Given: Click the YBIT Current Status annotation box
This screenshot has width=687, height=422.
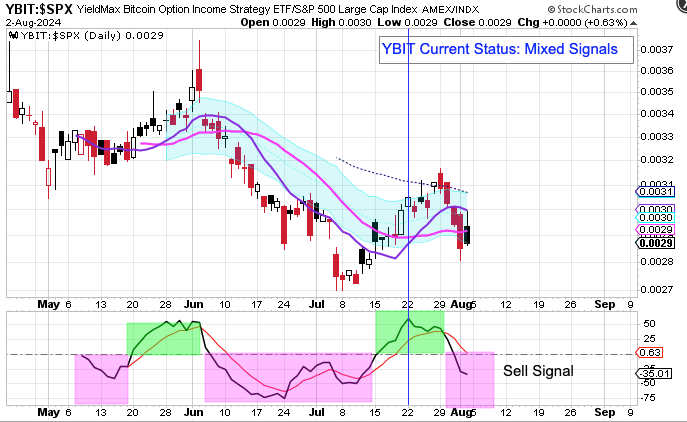Looking at the screenshot, I should tap(506, 49).
